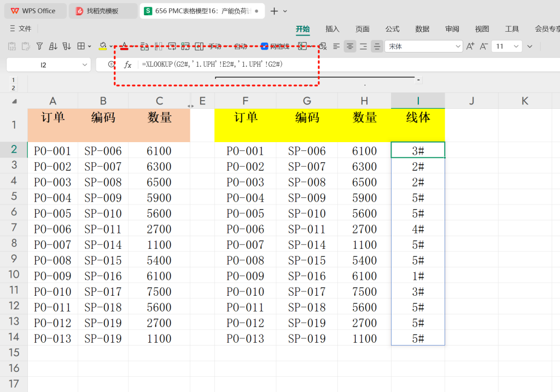The width and height of the screenshot is (560, 392).
Task: Sort ascending with the A-Z icon
Action: [53, 46]
